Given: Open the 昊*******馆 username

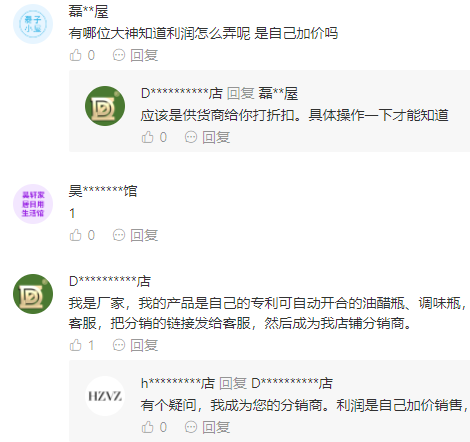Looking at the screenshot, I should pyautogui.click(x=103, y=191).
